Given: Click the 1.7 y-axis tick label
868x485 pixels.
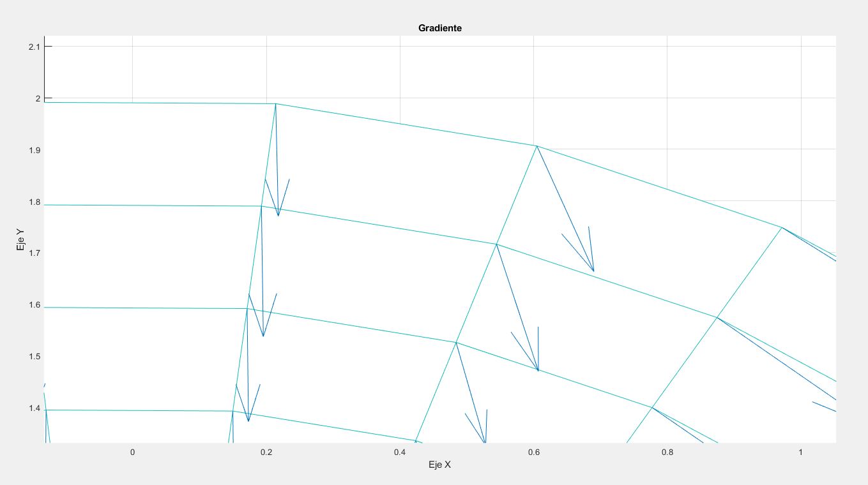Looking at the screenshot, I should pos(34,253).
